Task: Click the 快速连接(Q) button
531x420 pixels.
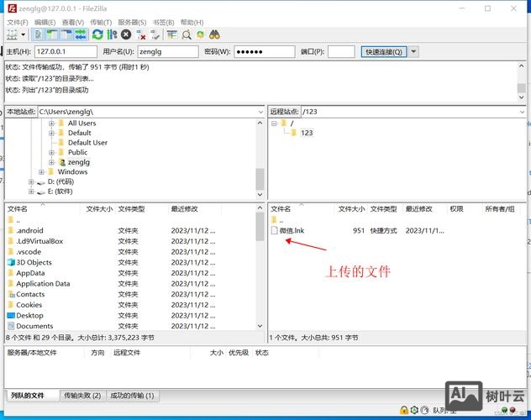Action: click(383, 52)
